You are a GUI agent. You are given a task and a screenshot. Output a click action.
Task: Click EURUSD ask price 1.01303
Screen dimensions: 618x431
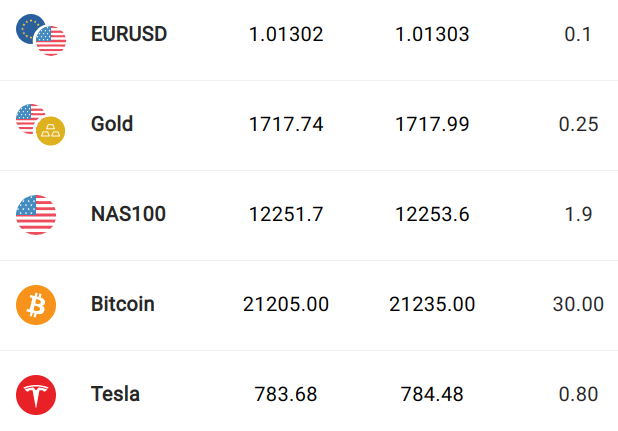[432, 34]
